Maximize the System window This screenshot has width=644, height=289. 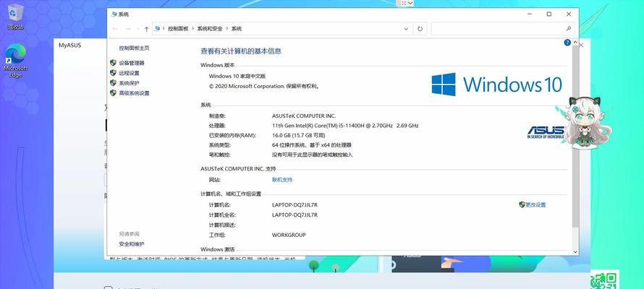(549, 14)
